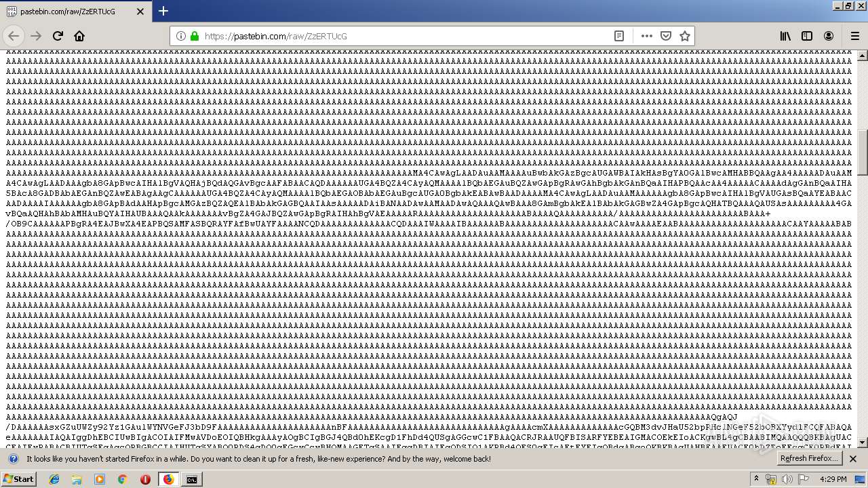Open the Library history and bookmarks menu

tap(785, 36)
